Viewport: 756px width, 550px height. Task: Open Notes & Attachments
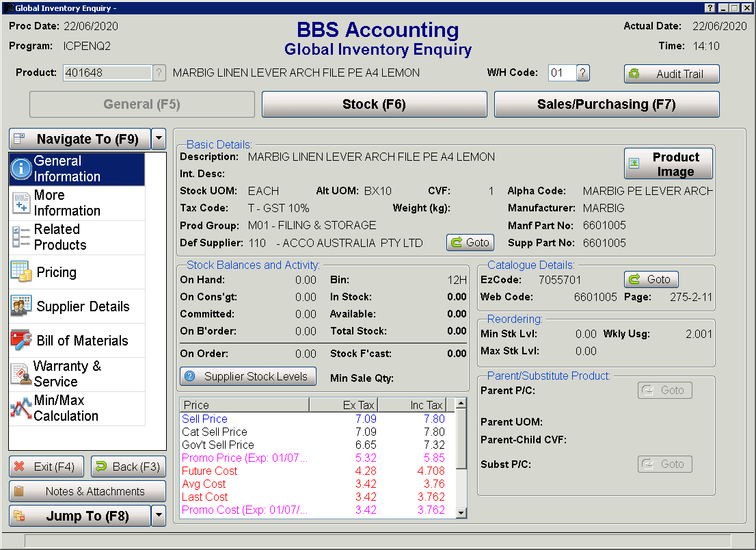point(87,491)
